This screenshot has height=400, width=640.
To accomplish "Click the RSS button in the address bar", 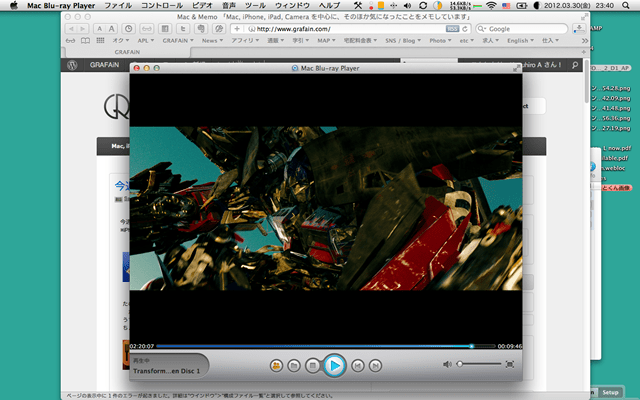I will [x=452, y=29].
